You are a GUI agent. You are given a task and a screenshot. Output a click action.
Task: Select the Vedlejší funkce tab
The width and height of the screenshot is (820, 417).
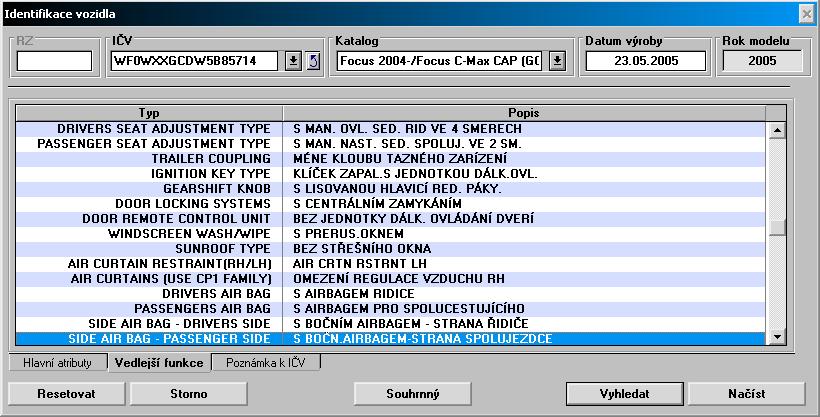(x=159, y=363)
